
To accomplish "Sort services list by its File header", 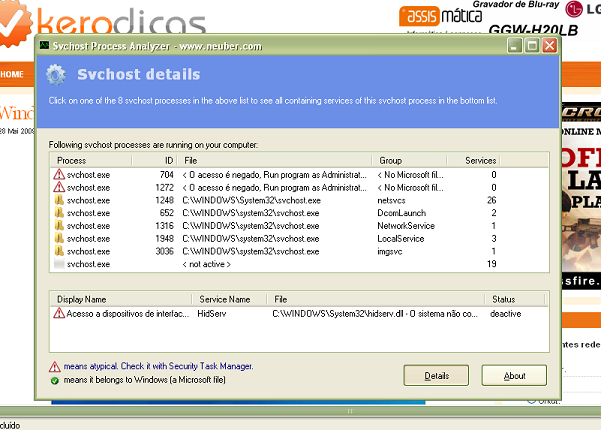I will coord(376,299).
